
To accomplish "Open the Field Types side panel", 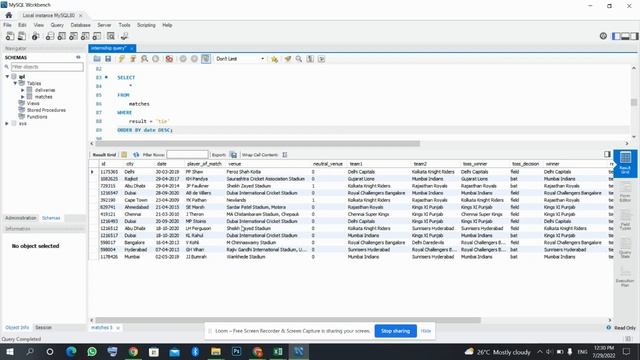I will tap(625, 220).
